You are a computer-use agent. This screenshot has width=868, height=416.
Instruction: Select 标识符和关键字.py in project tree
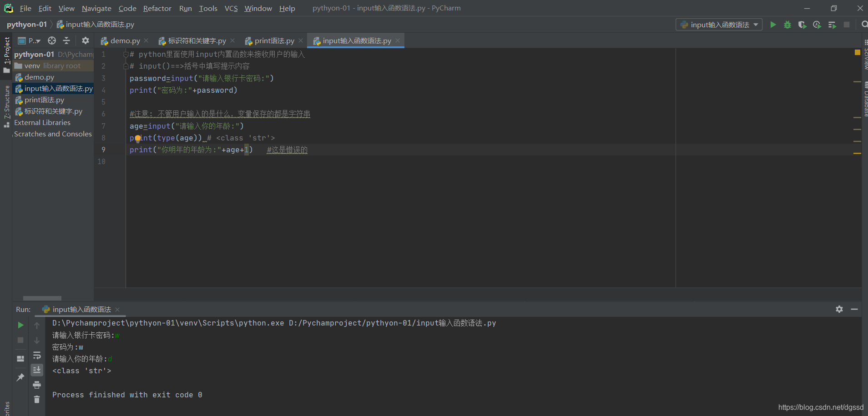coord(53,111)
